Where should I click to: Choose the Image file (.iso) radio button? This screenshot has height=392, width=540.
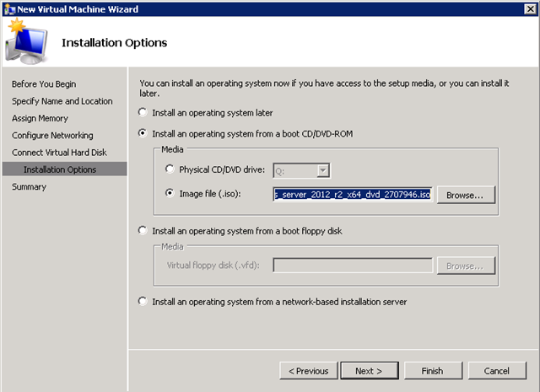tap(170, 193)
